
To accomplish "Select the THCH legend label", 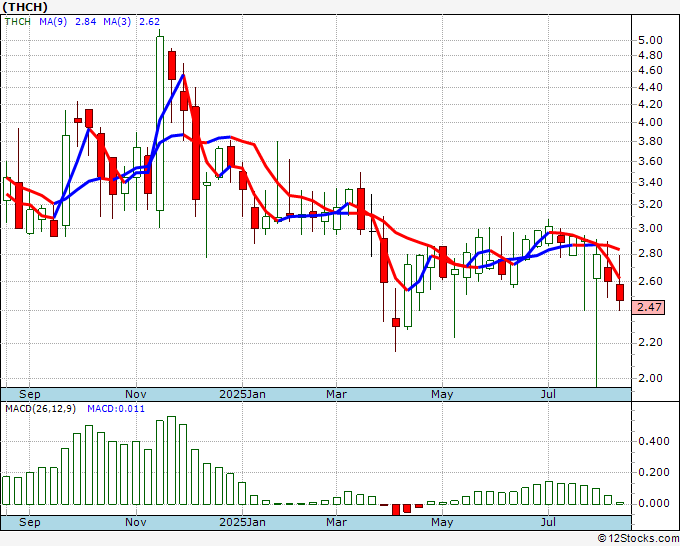I will pos(18,21).
